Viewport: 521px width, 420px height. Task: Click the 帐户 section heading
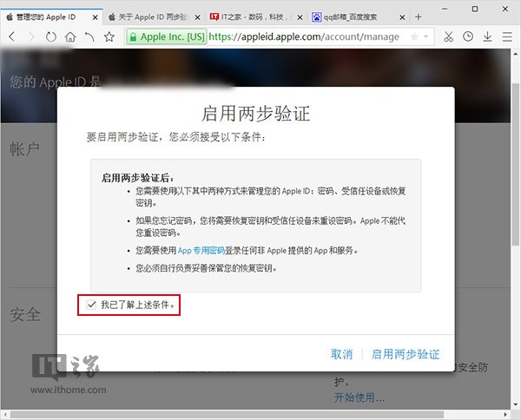24,148
